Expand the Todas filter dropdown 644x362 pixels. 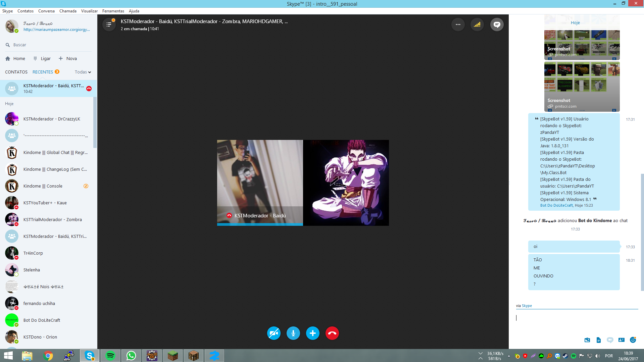pos(83,72)
